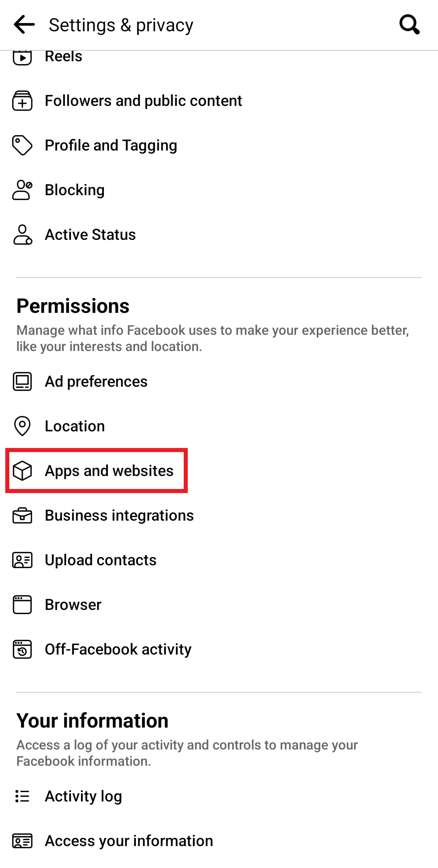This screenshot has width=438, height=868.
Task: Tap the Apps and websites cube icon
Action: tap(22, 471)
